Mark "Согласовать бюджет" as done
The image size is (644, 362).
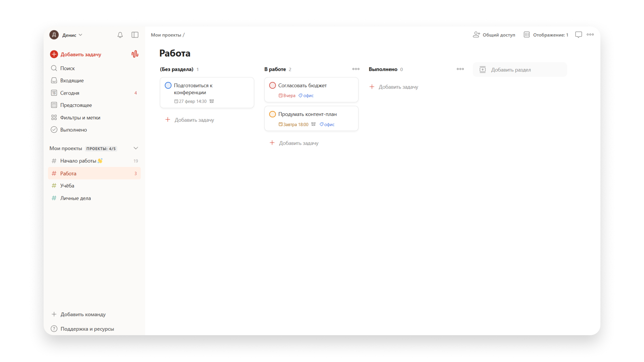point(272,85)
